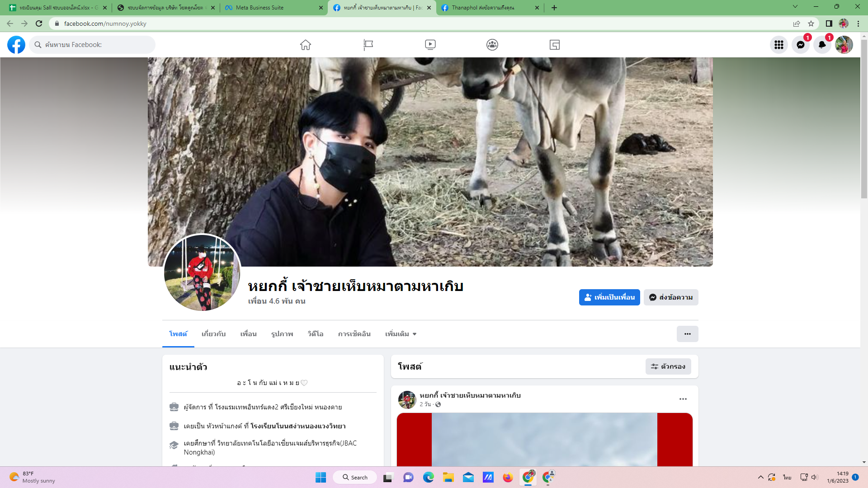Switch to the เกี่ยวกับ tab
Screen dimensions: 868x488
click(x=213, y=334)
